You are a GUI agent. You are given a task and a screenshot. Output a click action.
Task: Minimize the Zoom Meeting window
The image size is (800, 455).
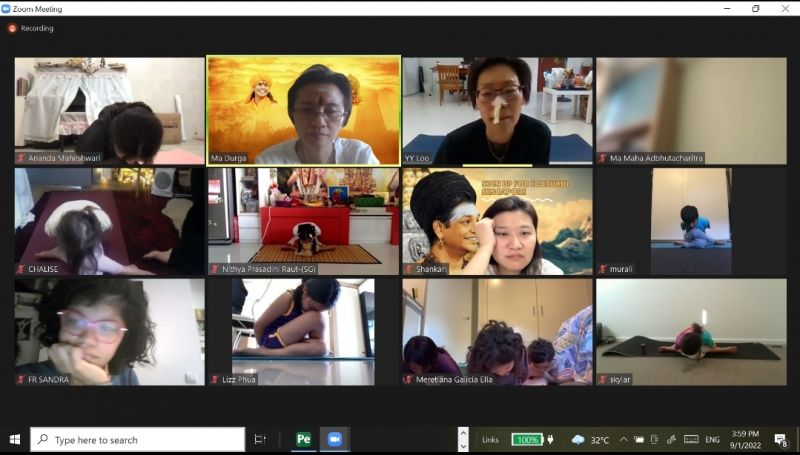pyautogui.click(x=727, y=9)
